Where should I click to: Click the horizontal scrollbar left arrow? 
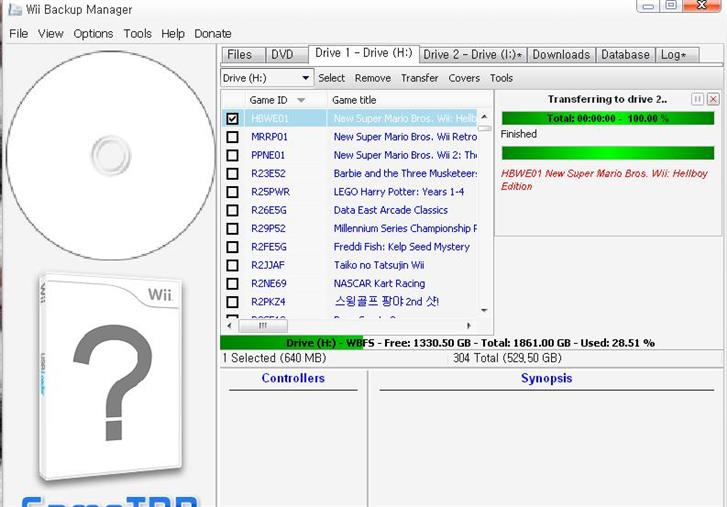point(229,326)
